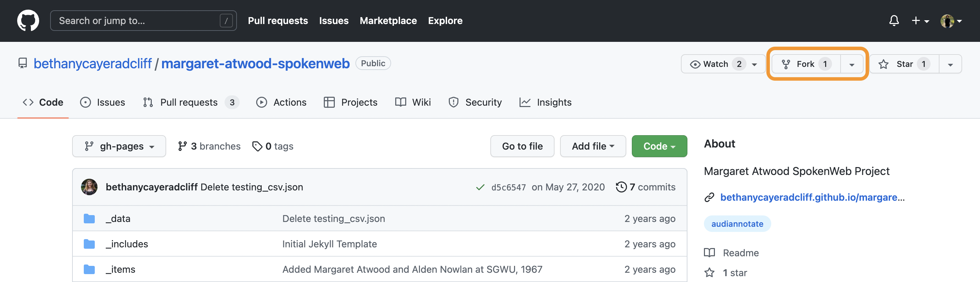Open the _includes folder
The image size is (980, 282).
pos(127,244)
